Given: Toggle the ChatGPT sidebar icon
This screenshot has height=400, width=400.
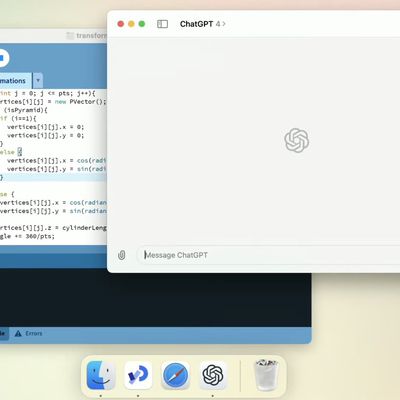Looking at the screenshot, I should pyautogui.click(x=162, y=24).
